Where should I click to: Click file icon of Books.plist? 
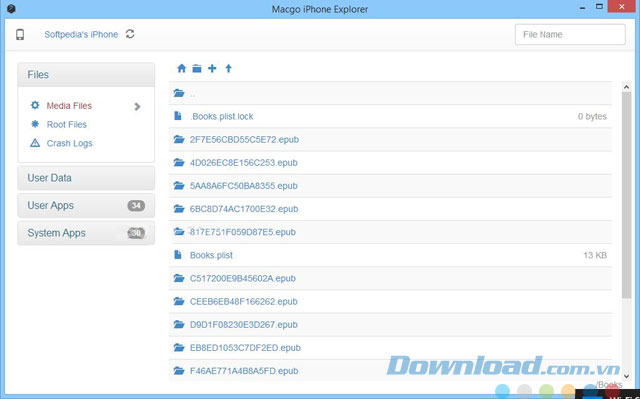178,255
